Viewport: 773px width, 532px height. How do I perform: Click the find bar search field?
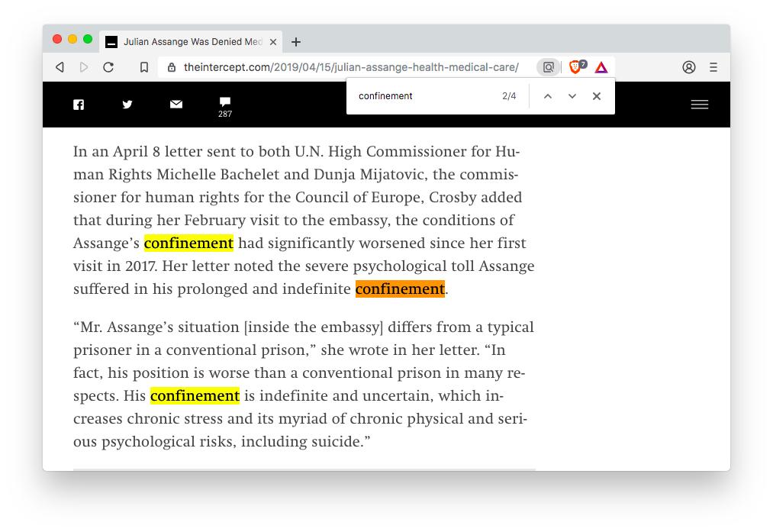pos(424,96)
